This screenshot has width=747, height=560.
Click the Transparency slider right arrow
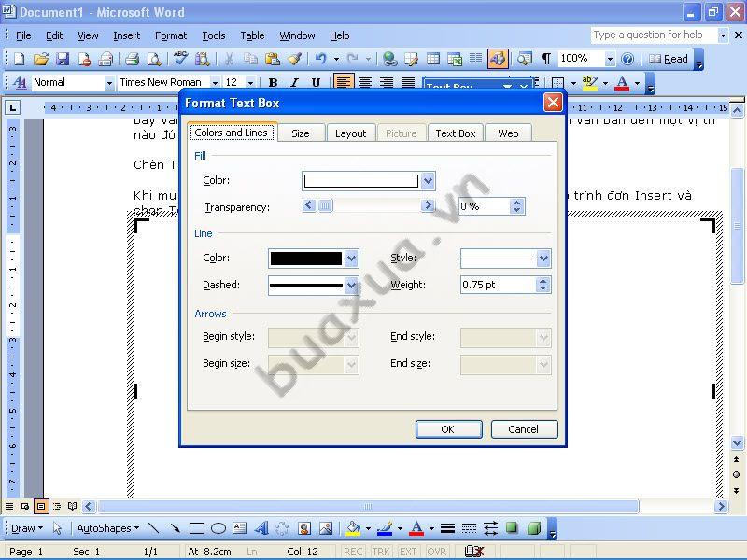pos(428,205)
